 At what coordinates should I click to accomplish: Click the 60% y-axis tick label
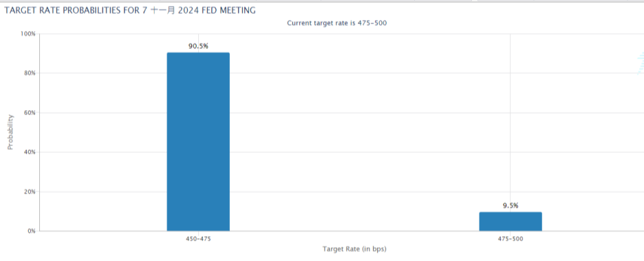pos(30,113)
